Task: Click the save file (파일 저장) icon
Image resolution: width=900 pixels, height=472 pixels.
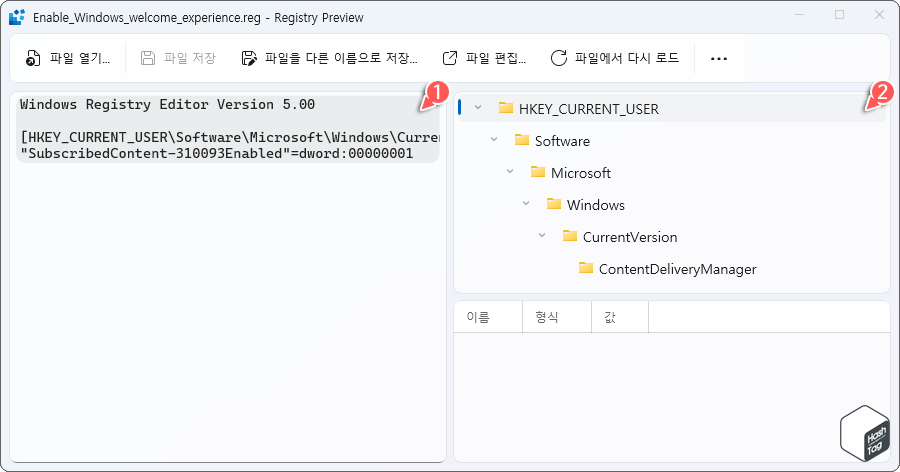Action: [x=148, y=58]
